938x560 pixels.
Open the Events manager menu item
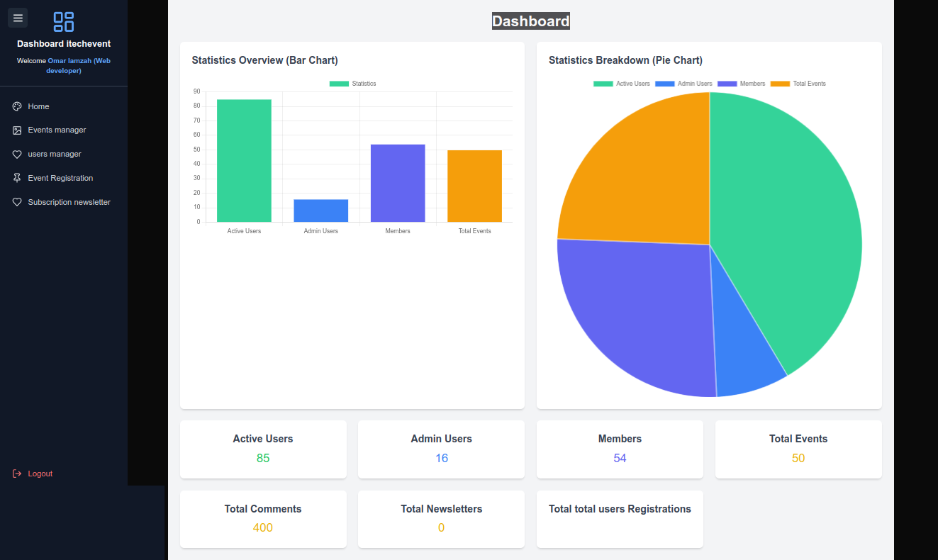pyautogui.click(x=57, y=130)
